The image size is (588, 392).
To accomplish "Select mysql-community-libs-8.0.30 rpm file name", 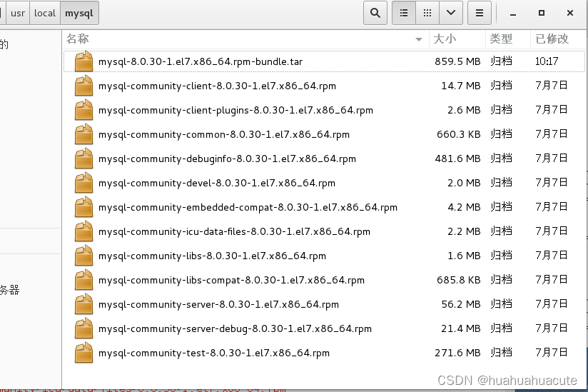I will point(212,256).
